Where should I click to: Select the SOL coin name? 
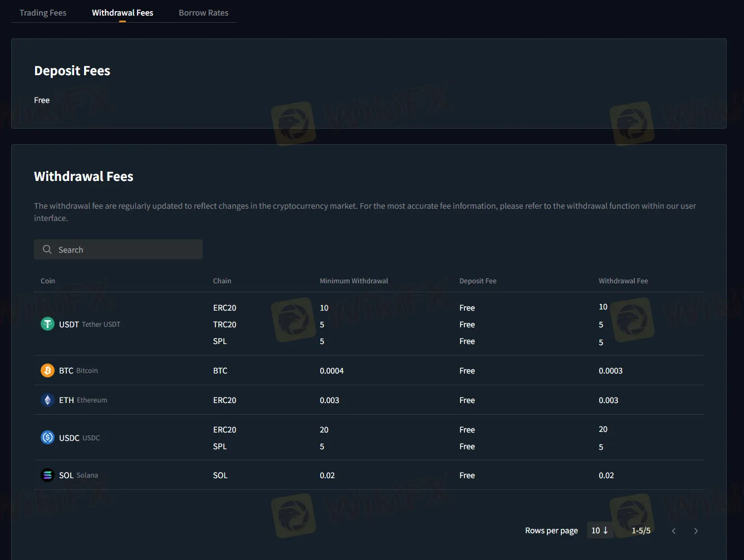pos(66,475)
